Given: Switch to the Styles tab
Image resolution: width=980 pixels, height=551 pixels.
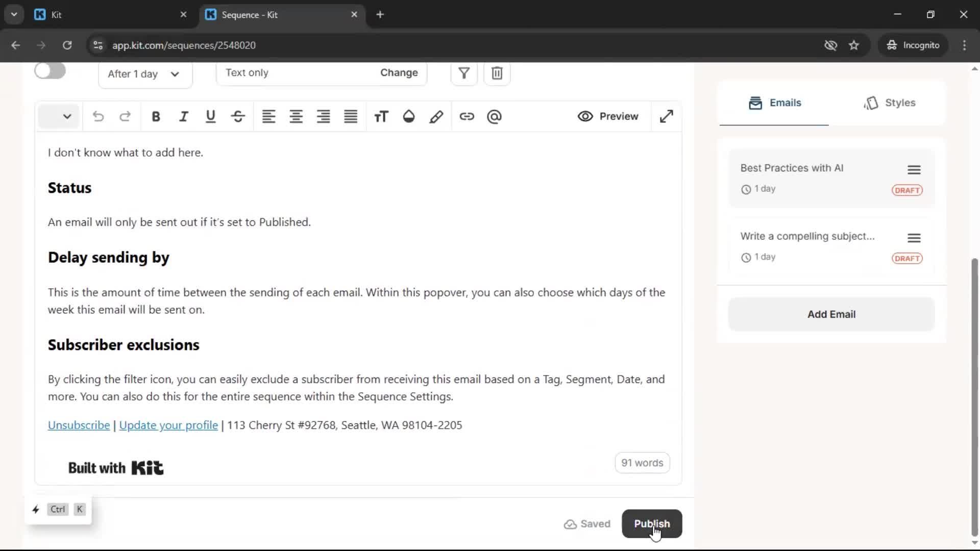Looking at the screenshot, I should [890, 103].
